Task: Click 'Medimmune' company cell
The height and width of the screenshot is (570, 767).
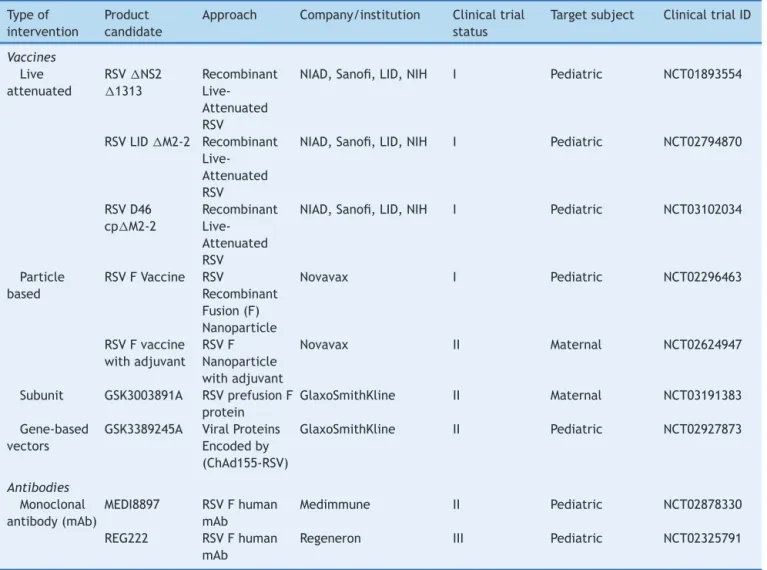Action: tap(335, 504)
